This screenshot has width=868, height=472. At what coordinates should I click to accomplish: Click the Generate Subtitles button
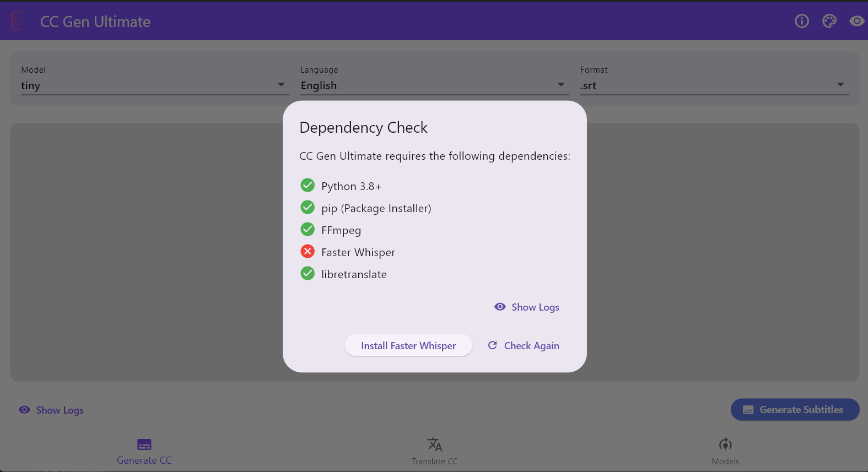tap(795, 409)
